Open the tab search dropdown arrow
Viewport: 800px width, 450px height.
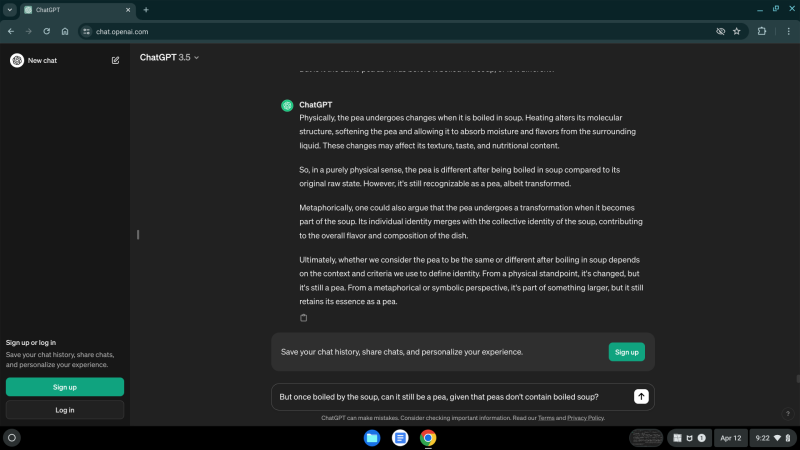[x=10, y=10]
